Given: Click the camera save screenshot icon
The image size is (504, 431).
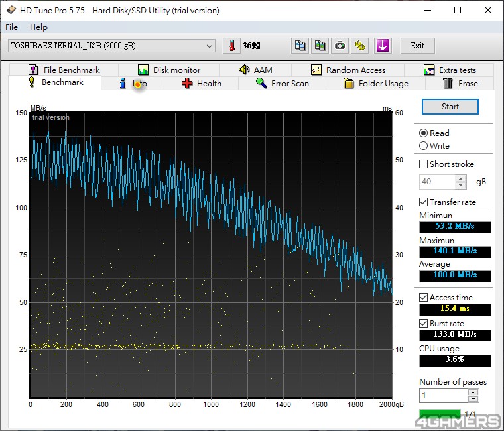Looking at the screenshot, I should point(340,46).
